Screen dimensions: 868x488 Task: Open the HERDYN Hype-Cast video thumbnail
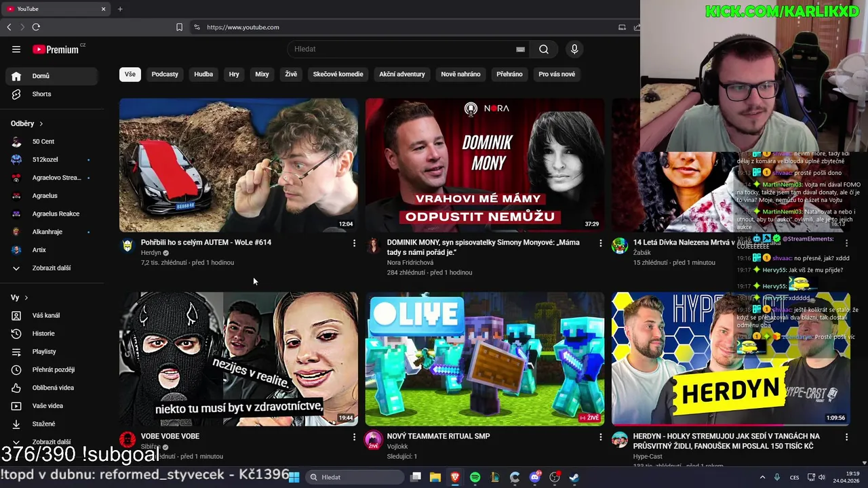[730, 359]
